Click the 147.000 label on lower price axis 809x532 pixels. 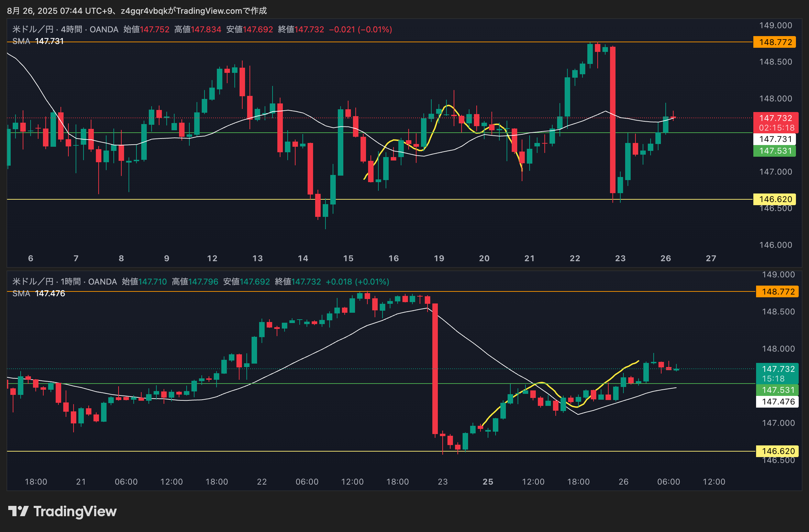(x=778, y=423)
